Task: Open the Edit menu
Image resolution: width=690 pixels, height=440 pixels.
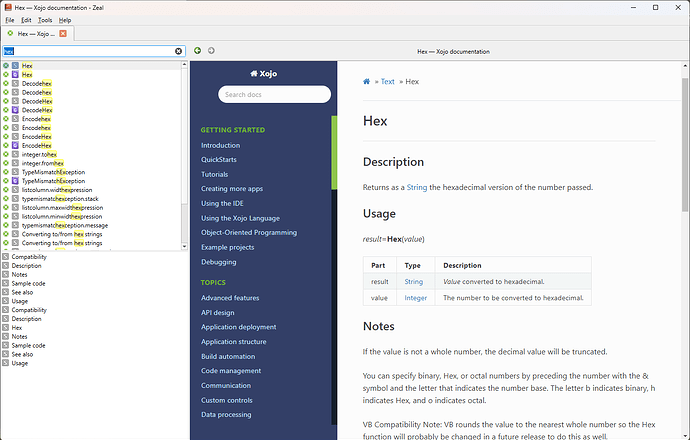Action: pyautogui.click(x=26, y=20)
